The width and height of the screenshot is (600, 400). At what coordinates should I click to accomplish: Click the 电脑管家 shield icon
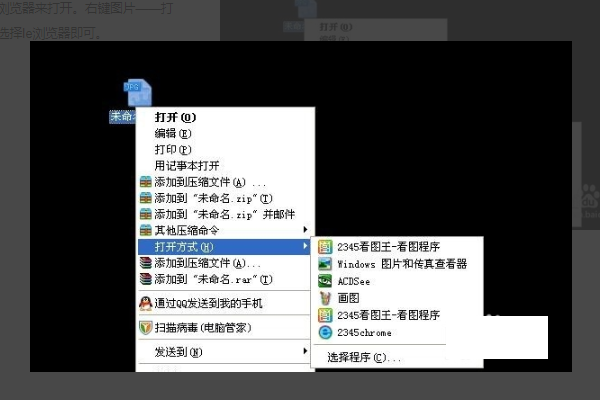(x=145, y=328)
